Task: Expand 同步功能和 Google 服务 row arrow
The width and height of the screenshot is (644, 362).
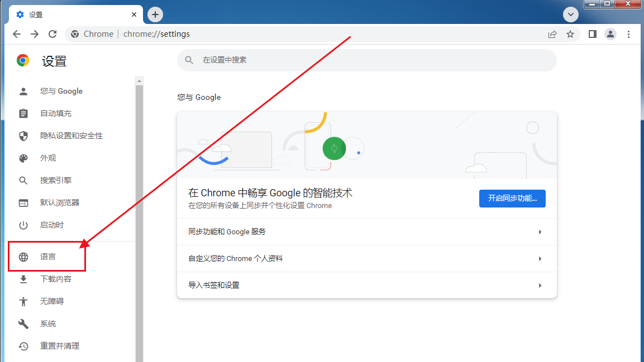Action: 540,232
